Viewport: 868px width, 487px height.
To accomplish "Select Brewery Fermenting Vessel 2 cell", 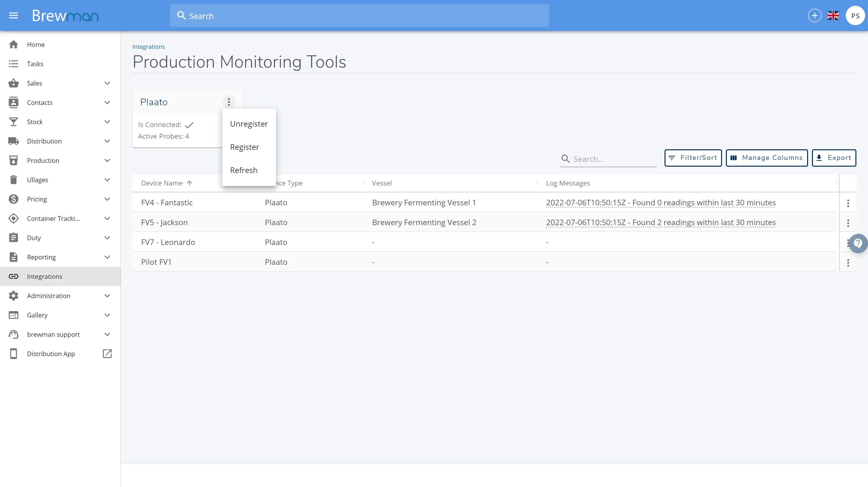I will pyautogui.click(x=424, y=223).
